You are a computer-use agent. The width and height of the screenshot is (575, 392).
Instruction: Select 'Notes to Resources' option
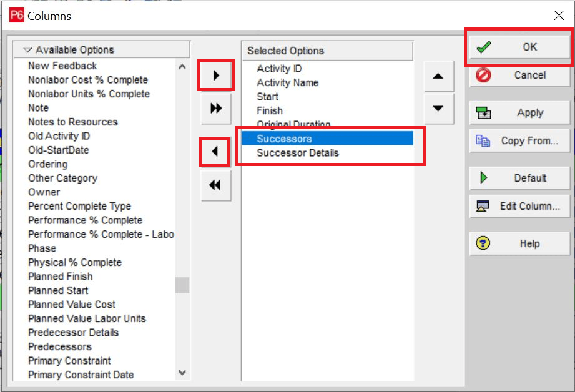tap(73, 122)
